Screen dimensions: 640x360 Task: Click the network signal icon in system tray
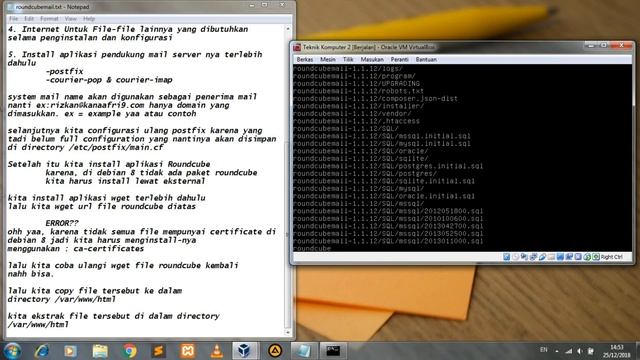[x=569, y=351]
